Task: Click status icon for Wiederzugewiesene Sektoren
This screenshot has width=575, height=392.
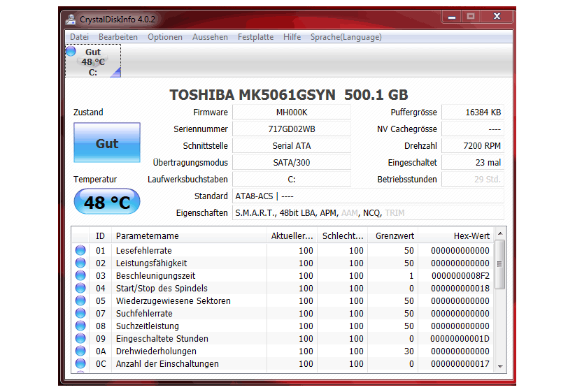Action: [x=80, y=300]
